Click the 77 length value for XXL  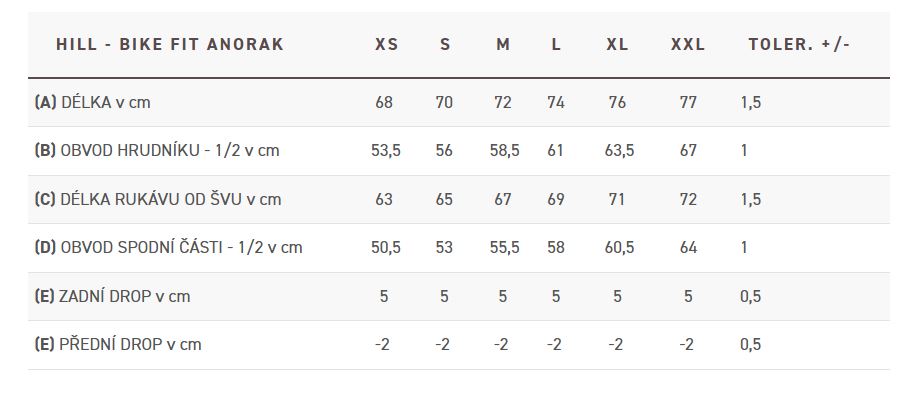tap(688, 103)
